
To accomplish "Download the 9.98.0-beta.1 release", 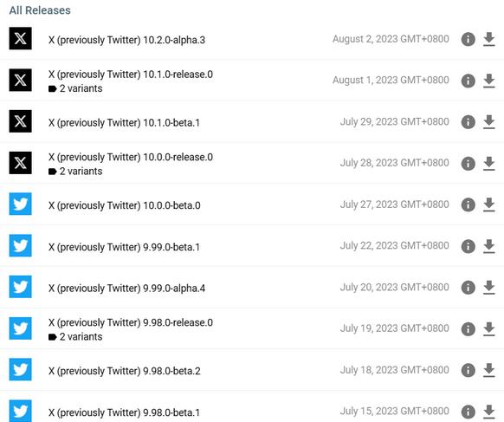I will [489, 412].
